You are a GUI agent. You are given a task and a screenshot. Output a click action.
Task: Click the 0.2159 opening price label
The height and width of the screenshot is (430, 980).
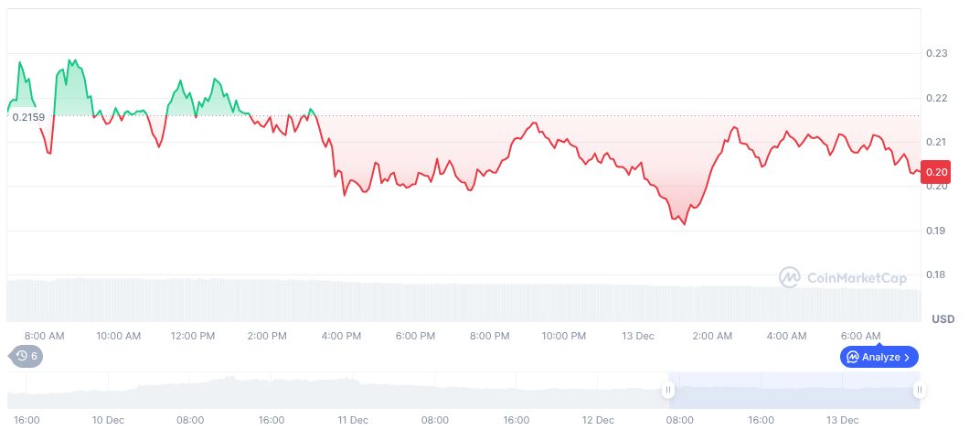(27, 117)
